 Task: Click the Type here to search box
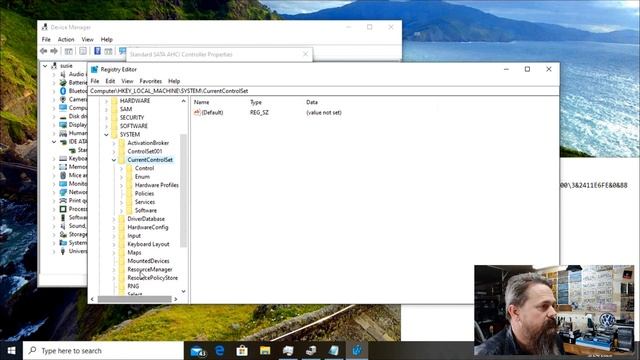[103, 351]
